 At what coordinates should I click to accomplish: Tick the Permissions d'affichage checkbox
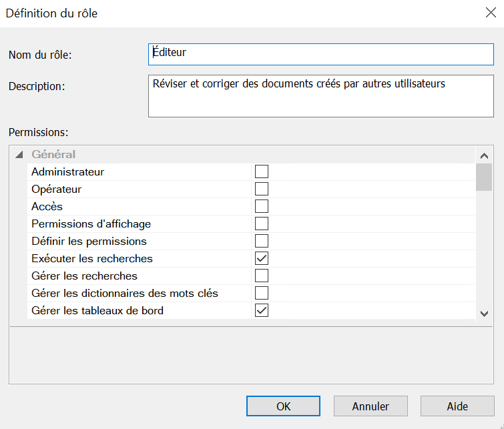(261, 224)
